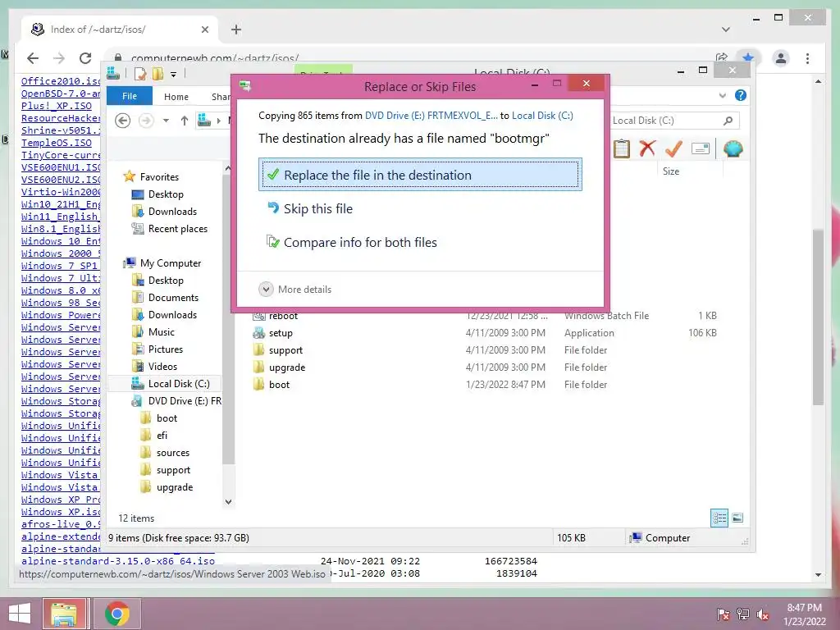Switch to the Home ribbon tab
The width and height of the screenshot is (840, 630).
point(176,97)
